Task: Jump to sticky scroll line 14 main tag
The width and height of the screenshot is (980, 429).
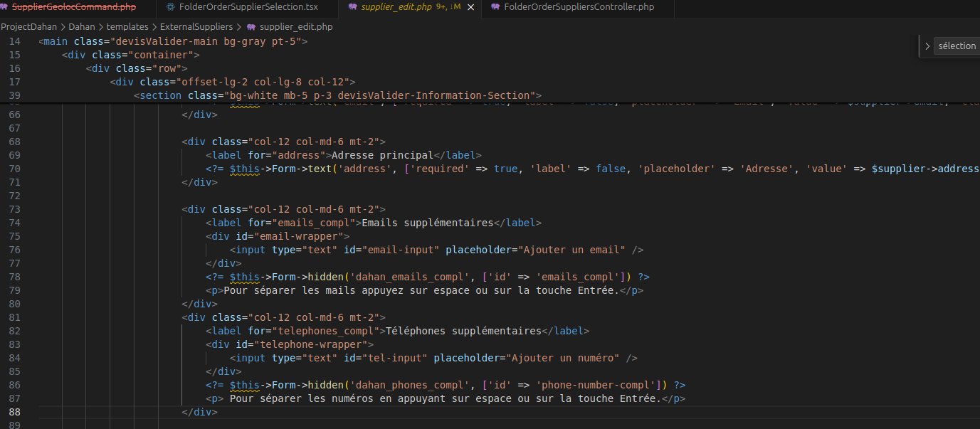Action: (x=173, y=41)
